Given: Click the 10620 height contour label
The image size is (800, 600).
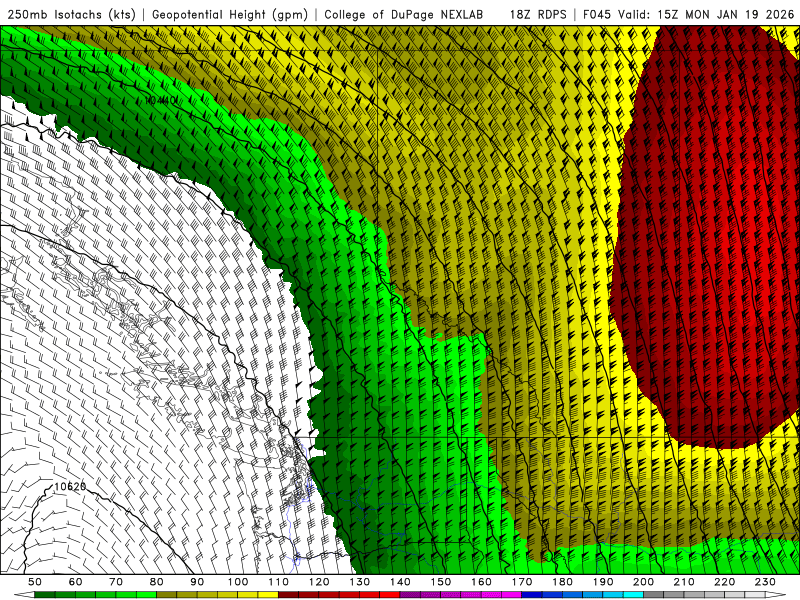Looking at the screenshot, I should 70,486.
